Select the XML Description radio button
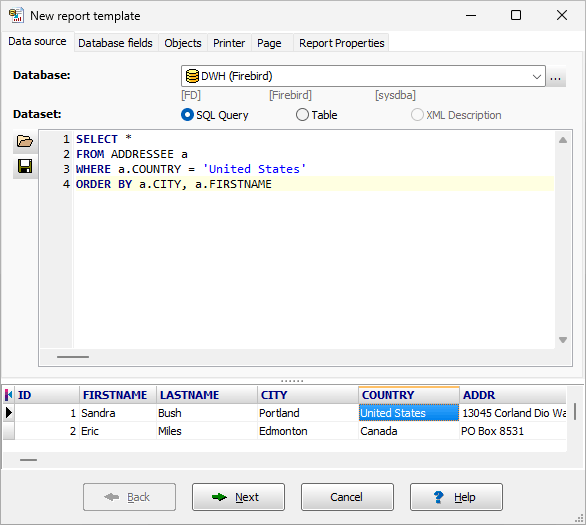 pyautogui.click(x=417, y=115)
